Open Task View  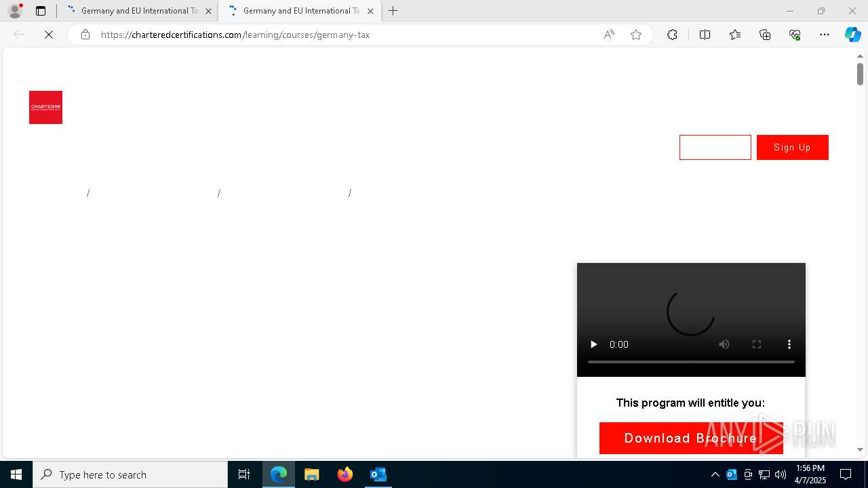244,474
